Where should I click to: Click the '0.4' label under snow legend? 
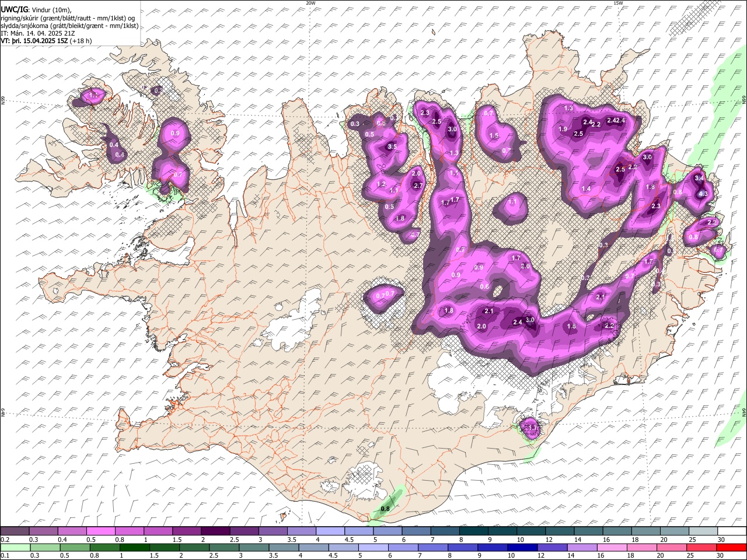pos(62,540)
